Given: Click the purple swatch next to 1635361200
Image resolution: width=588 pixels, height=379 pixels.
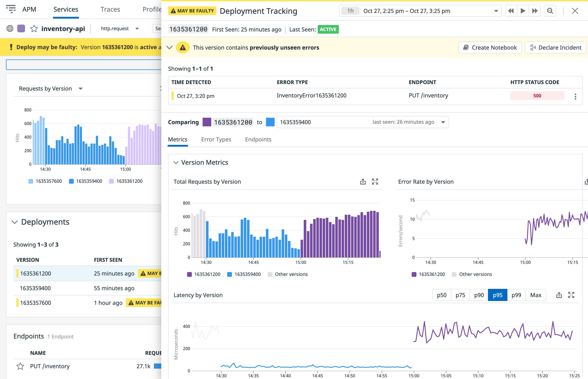Looking at the screenshot, I should click(x=207, y=122).
